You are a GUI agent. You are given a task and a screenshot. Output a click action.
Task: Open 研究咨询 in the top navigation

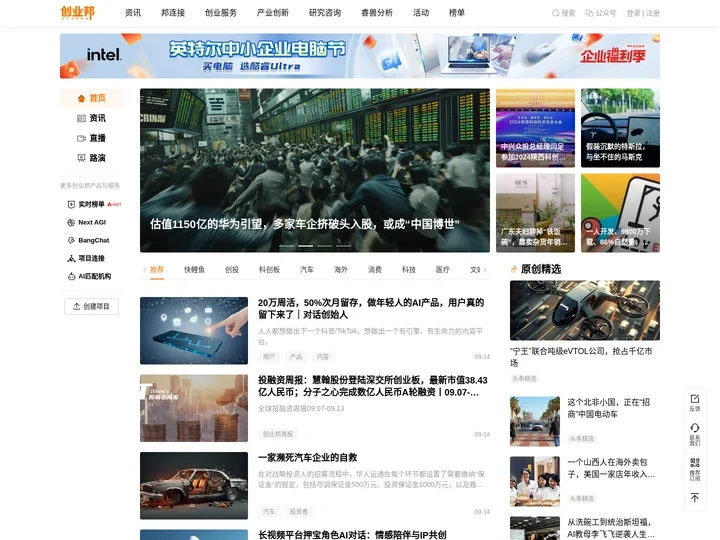[325, 13]
